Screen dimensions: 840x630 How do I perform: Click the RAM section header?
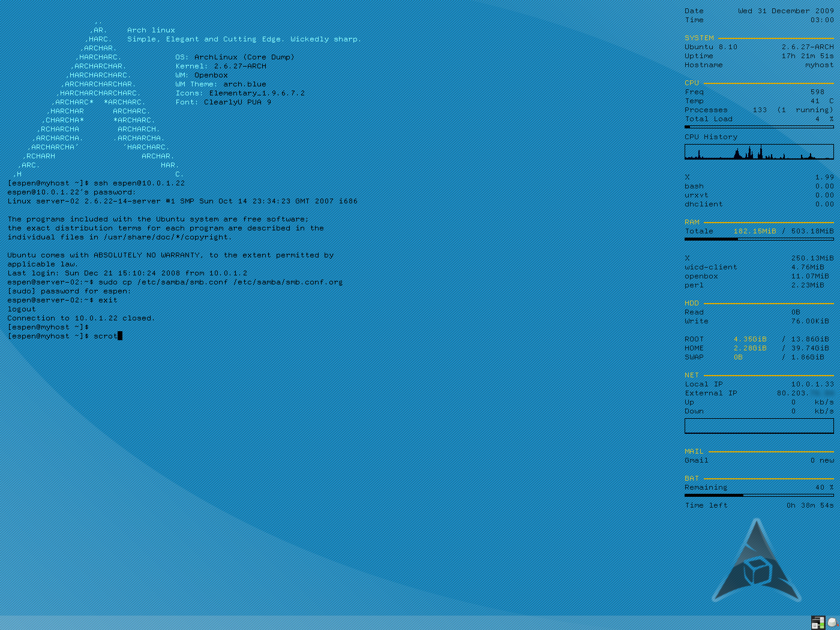[692, 222]
